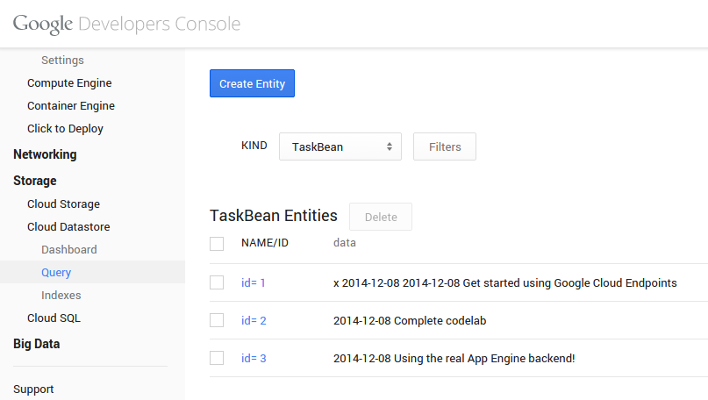Click the text '2014-12-08 Complete codelab'
The width and height of the screenshot is (708, 400).
click(410, 321)
